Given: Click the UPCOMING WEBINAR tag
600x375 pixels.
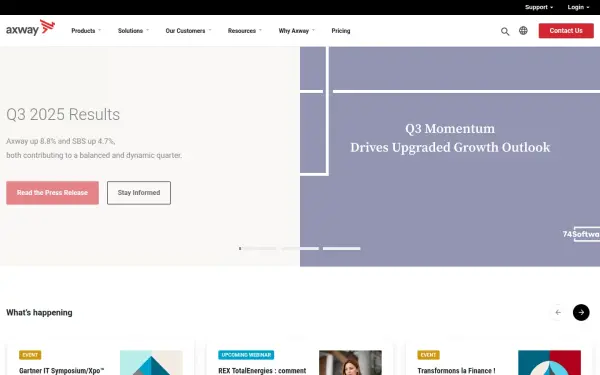Looking at the screenshot, I should click(x=246, y=355).
